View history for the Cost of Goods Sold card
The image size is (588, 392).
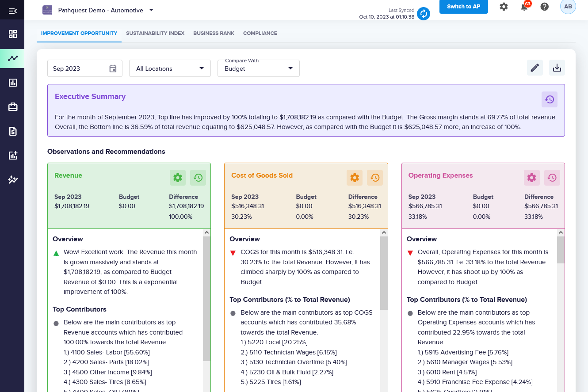375,178
